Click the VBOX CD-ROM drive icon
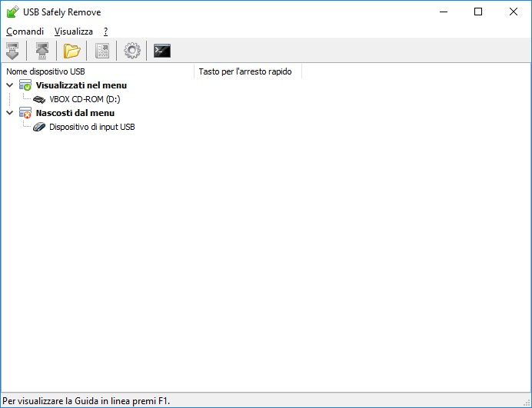This screenshot has width=532, height=408. (39, 99)
